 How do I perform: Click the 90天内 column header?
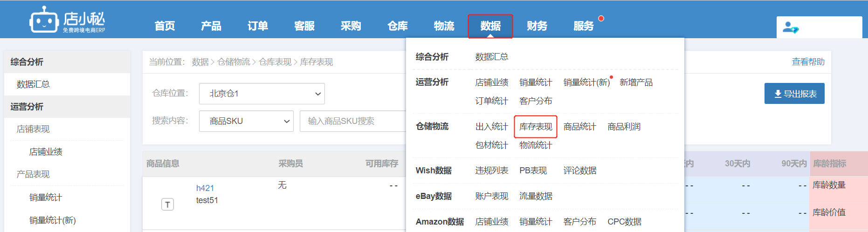click(x=794, y=164)
